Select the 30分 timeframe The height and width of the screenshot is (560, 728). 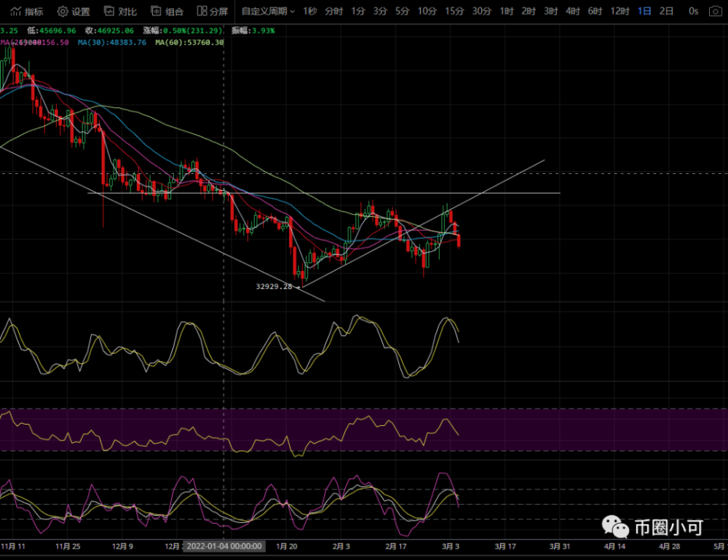(x=481, y=11)
